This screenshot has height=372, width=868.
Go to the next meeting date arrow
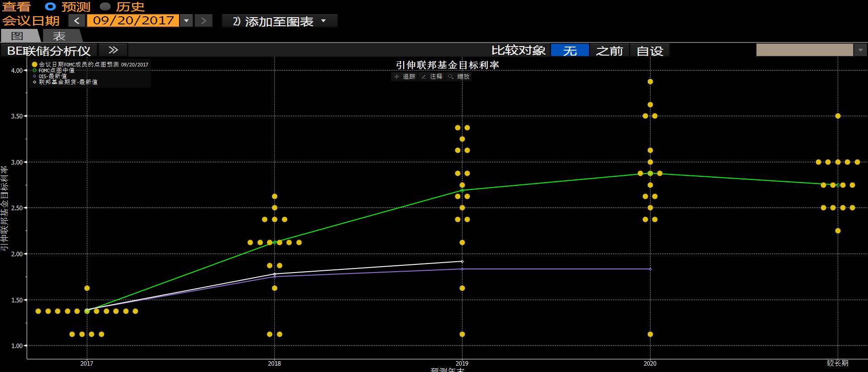point(203,21)
